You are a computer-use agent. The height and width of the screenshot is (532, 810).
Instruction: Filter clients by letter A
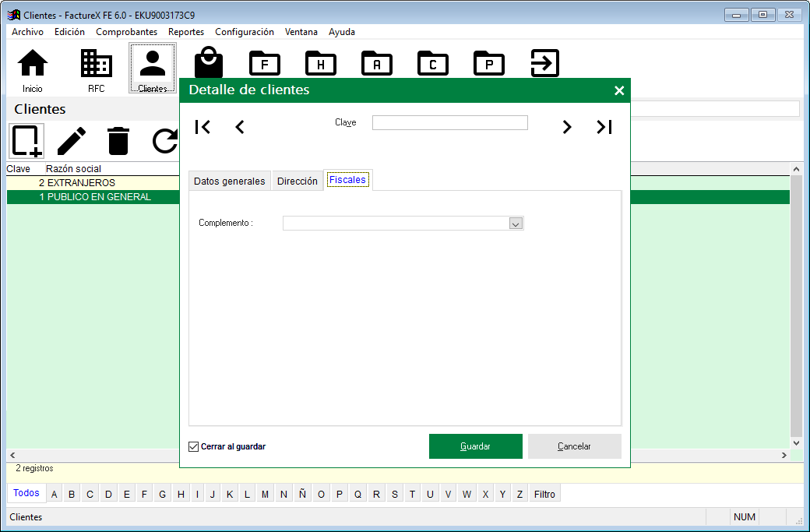[x=54, y=495]
